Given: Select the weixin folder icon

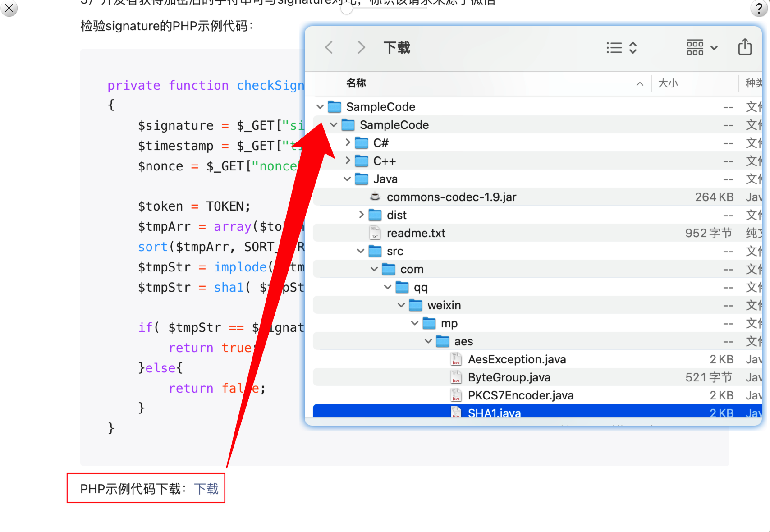Looking at the screenshot, I should pos(416,305).
